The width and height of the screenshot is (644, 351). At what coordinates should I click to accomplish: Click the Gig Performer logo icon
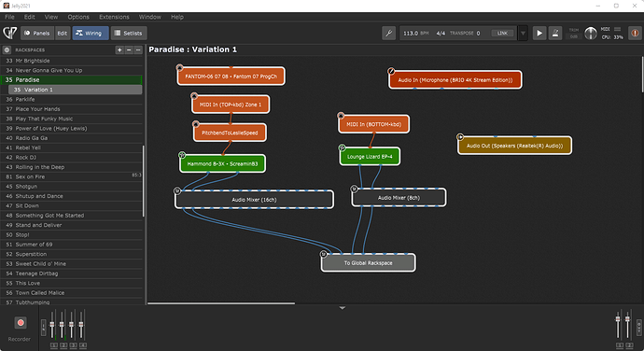click(10, 33)
